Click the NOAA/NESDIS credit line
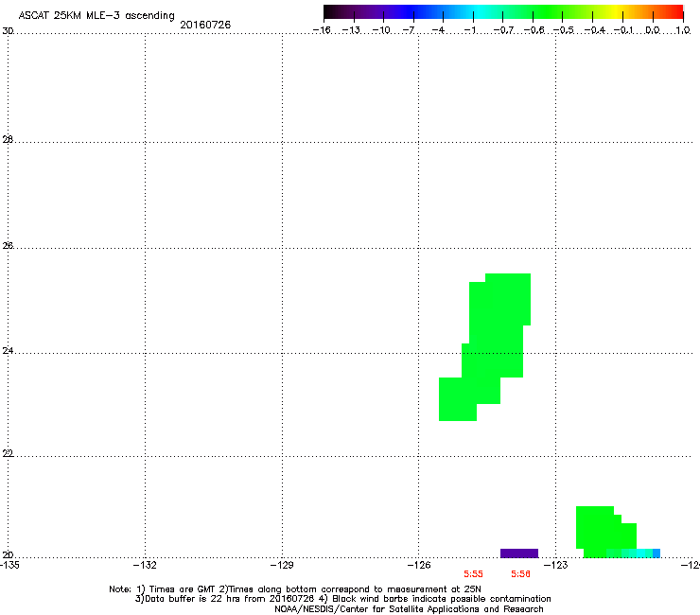This screenshot has height=615, width=700. click(x=409, y=609)
